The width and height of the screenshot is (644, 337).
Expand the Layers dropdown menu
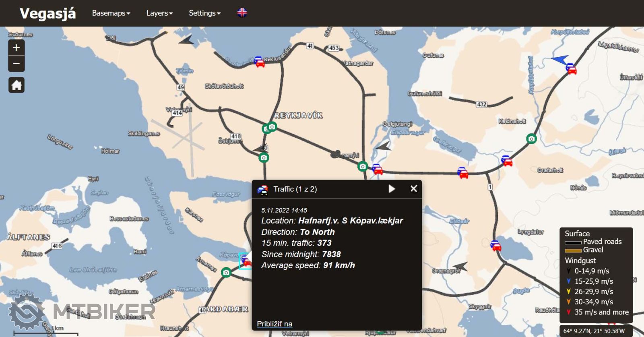(159, 13)
